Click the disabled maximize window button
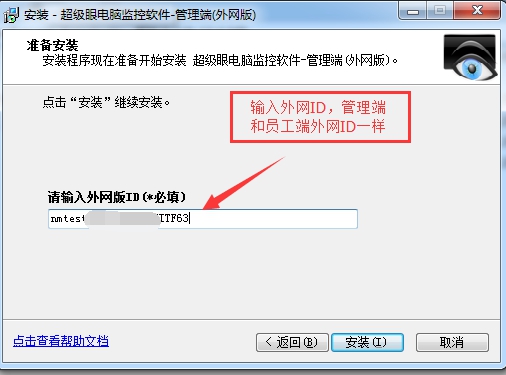The image size is (506, 375). pyautogui.click(x=440, y=11)
